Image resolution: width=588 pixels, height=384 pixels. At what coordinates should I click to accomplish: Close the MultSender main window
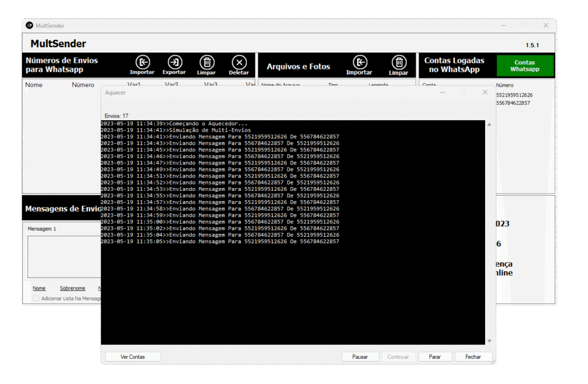pyautogui.click(x=546, y=25)
